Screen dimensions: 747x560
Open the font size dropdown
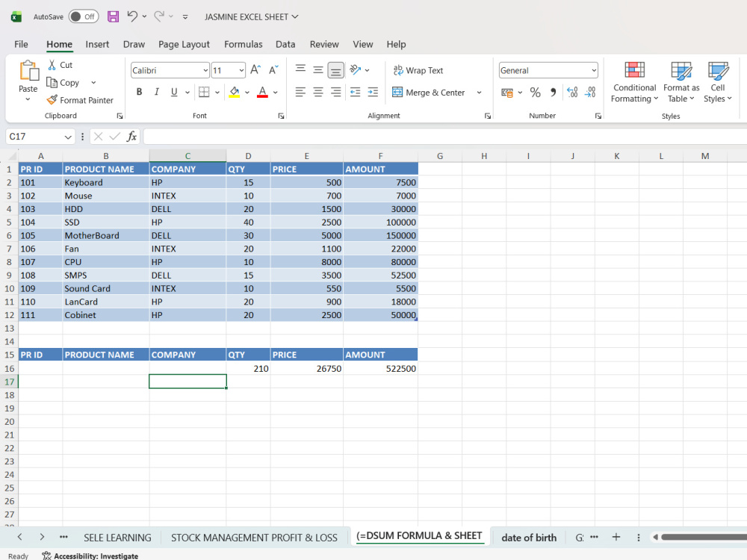[241, 70]
